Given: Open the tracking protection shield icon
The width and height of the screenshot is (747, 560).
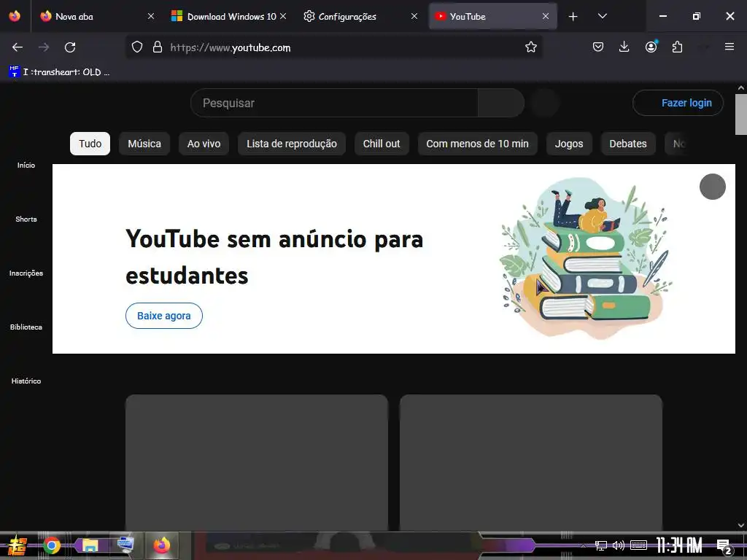Looking at the screenshot, I should pyautogui.click(x=137, y=47).
